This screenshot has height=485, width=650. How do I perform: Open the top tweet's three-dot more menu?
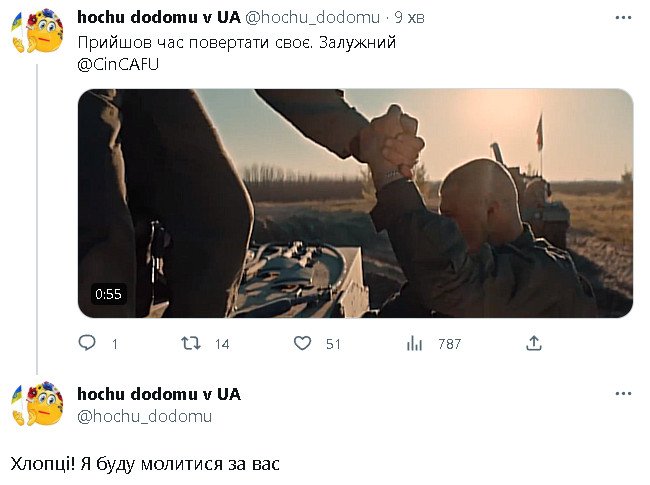tap(623, 18)
